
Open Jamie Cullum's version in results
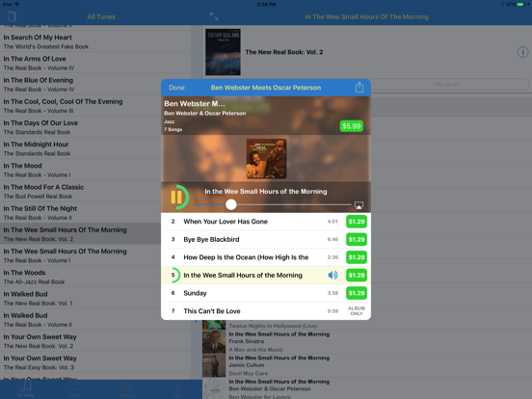367,365
